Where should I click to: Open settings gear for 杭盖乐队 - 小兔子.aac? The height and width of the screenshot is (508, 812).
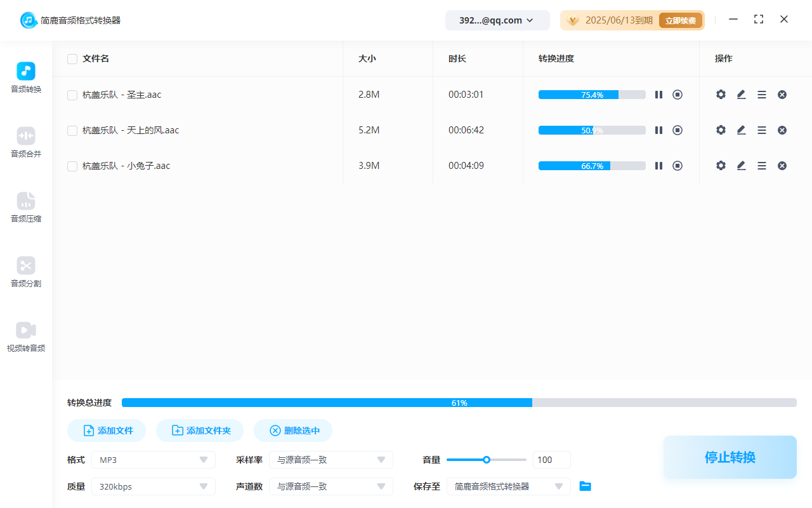(x=721, y=166)
